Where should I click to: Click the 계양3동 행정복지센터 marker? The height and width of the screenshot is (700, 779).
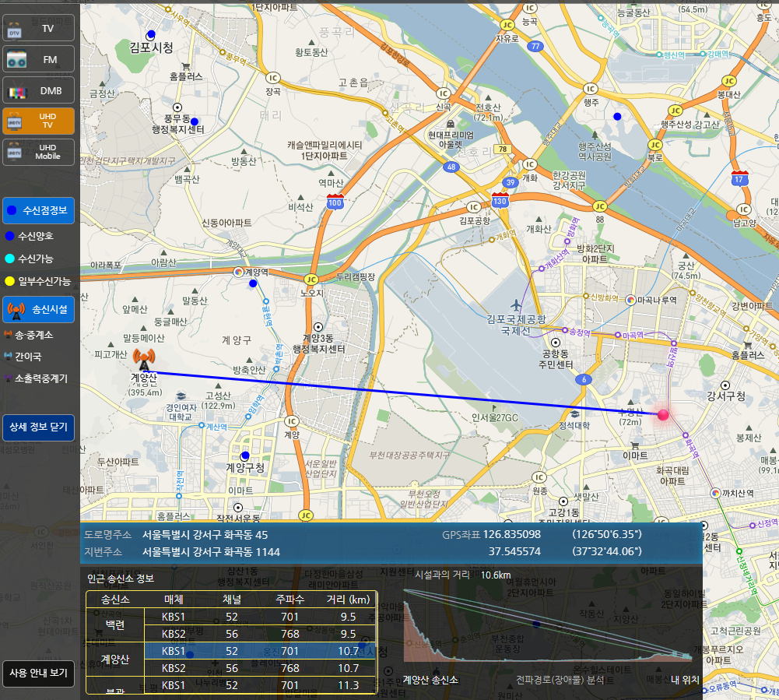(x=318, y=327)
